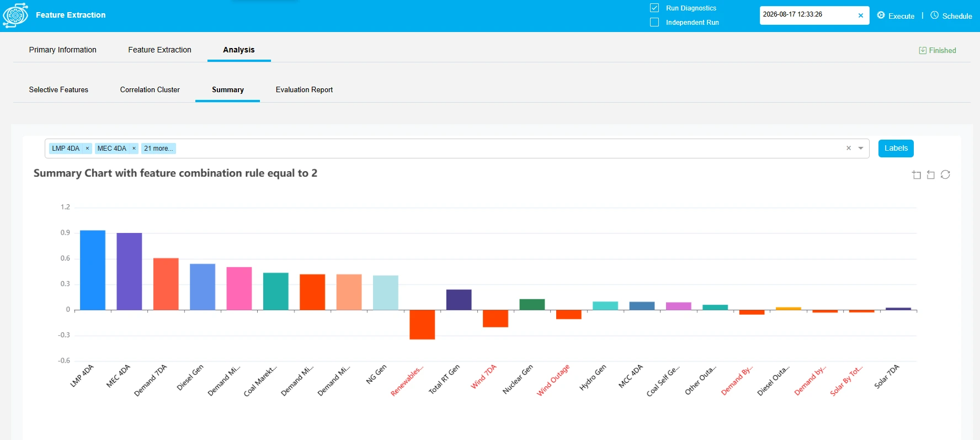
Task: Click the summary chart title text
Action: click(x=175, y=173)
